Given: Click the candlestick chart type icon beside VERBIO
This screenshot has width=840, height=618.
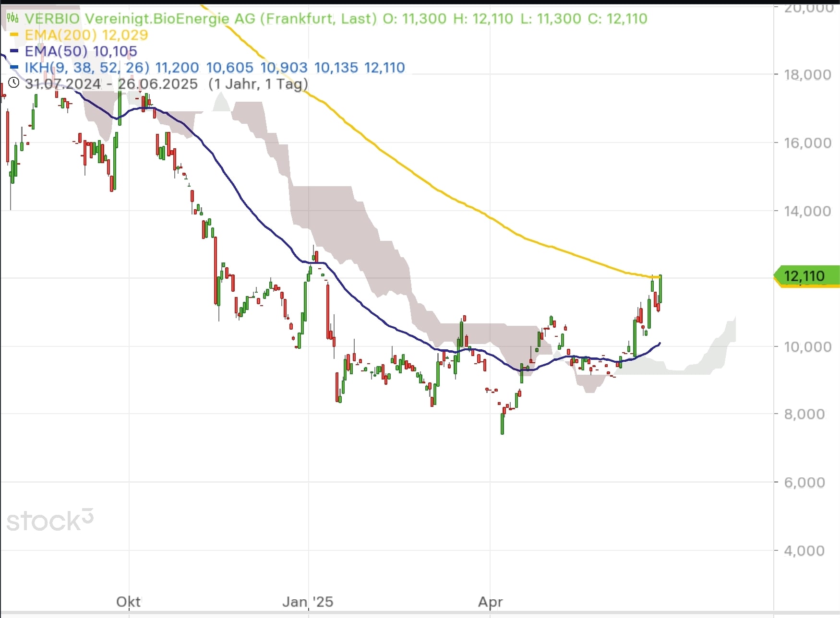Looking at the screenshot, I should (x=12, y=19).
